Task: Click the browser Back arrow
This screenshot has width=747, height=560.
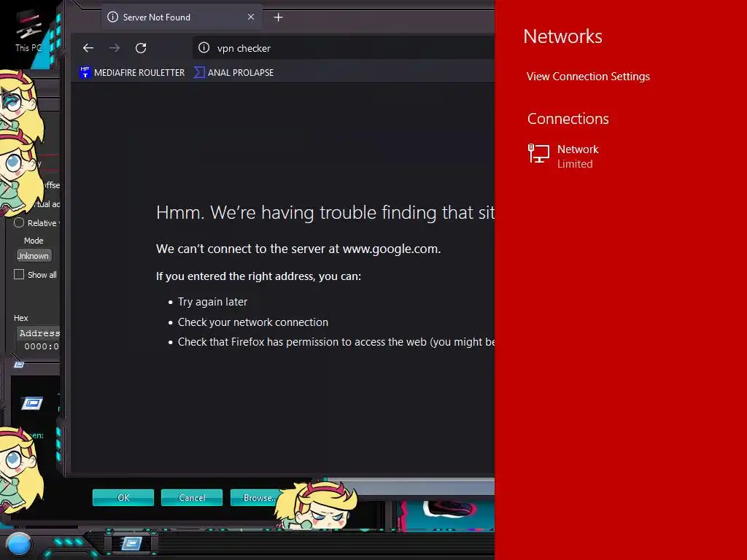Action: click(x=88, y=48)
